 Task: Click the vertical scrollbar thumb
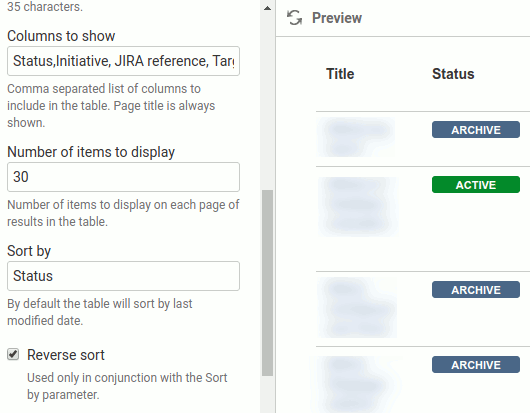(x=267, y=283)
